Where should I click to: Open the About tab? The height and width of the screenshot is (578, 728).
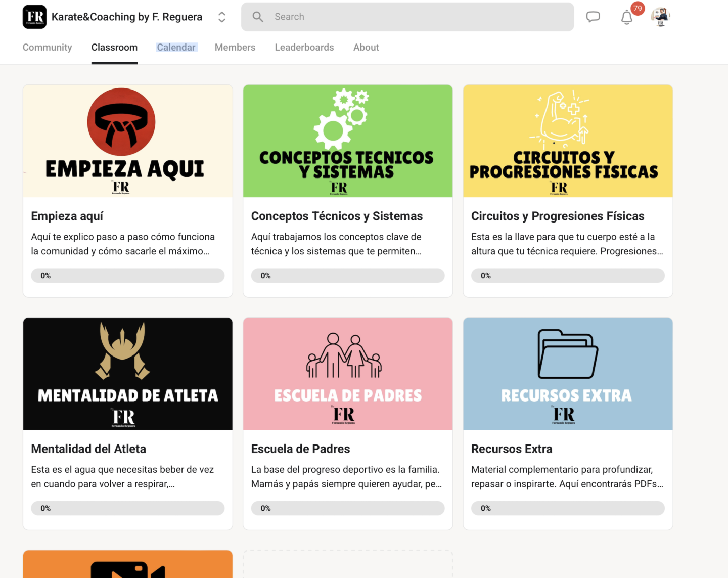point(366,47)
